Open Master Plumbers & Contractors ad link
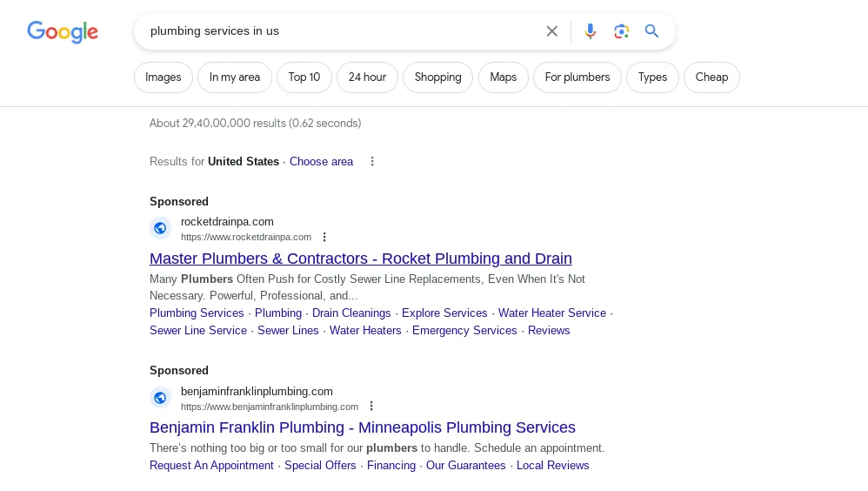868x491 pixels. [x=360, y=259]
